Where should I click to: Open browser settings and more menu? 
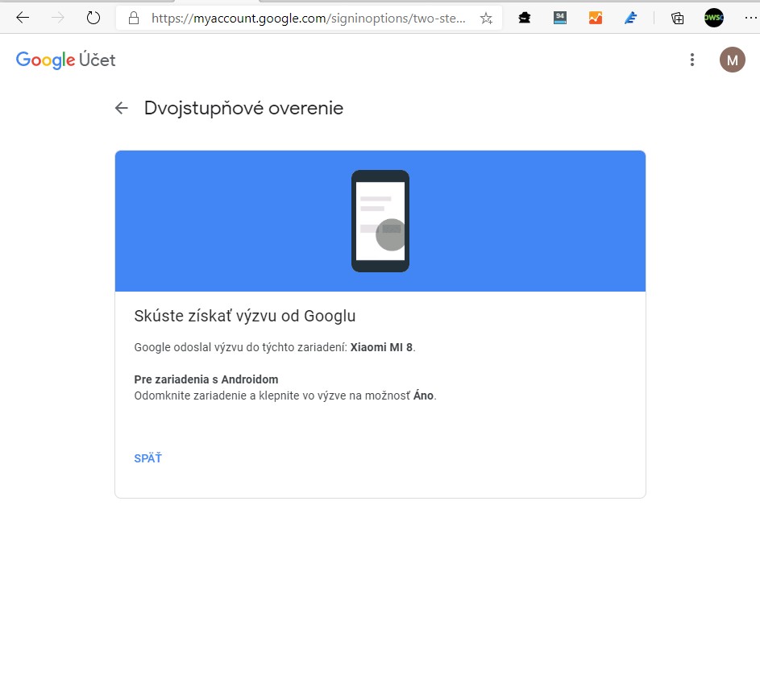point(750,19)
